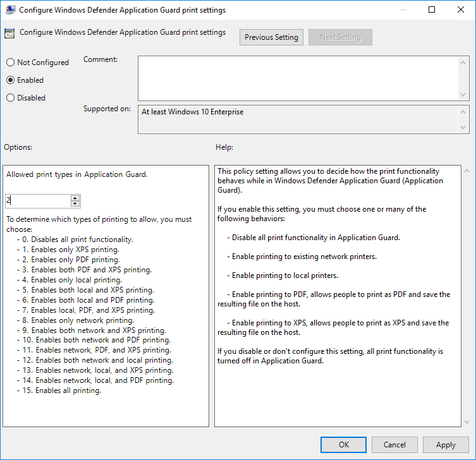Click inside the Comment text box
The height and width of the screenshot is (460, 476).
[x=298, y=78]
